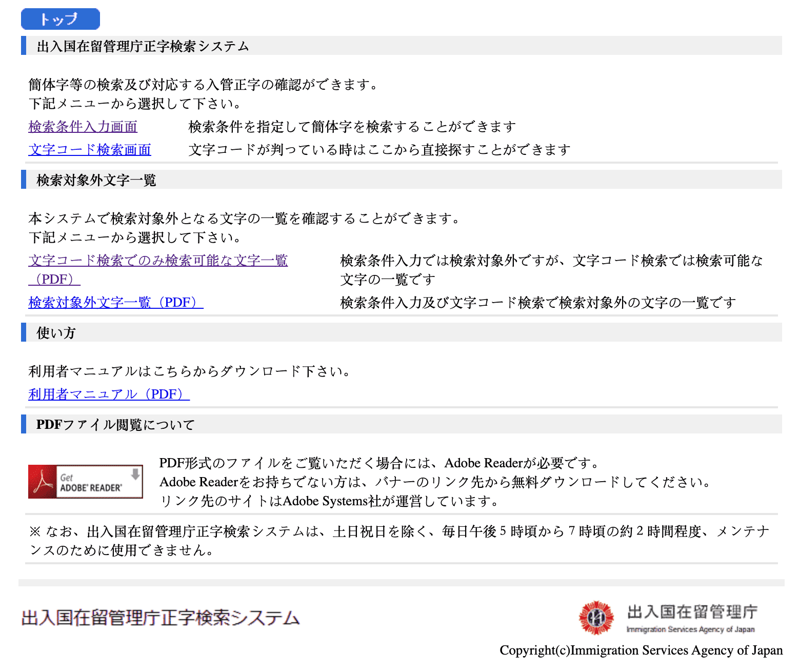Open the 検索対象外文字一覧（PDF）link
The image size is (799, 672).
[x=115, y=303]
